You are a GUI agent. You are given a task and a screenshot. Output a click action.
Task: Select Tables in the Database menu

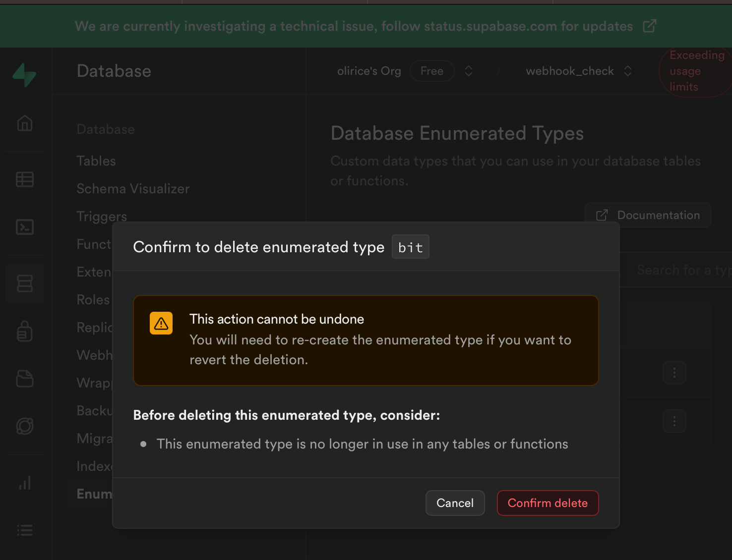pyautogui.click(x=96, y=161)
